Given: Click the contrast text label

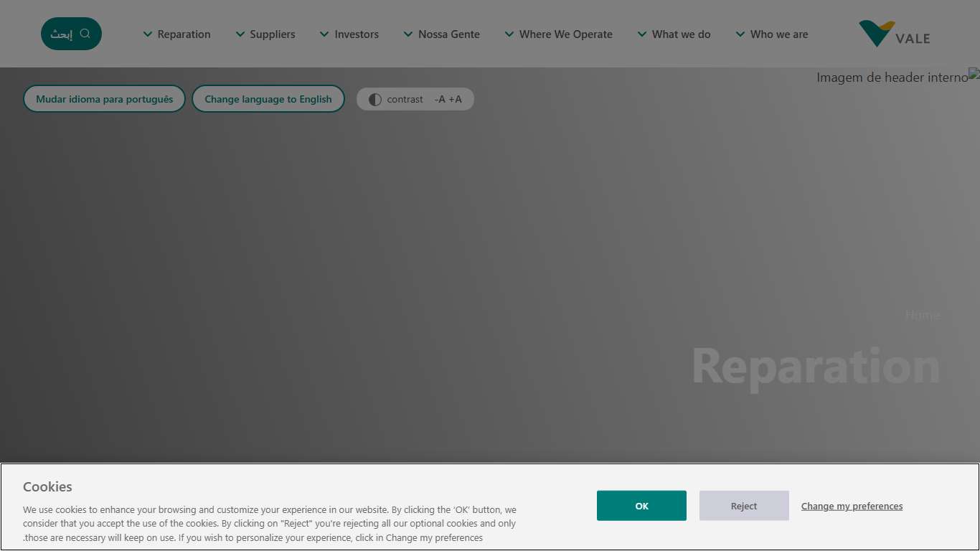Looking at the screenshot, I should point(405,100).
